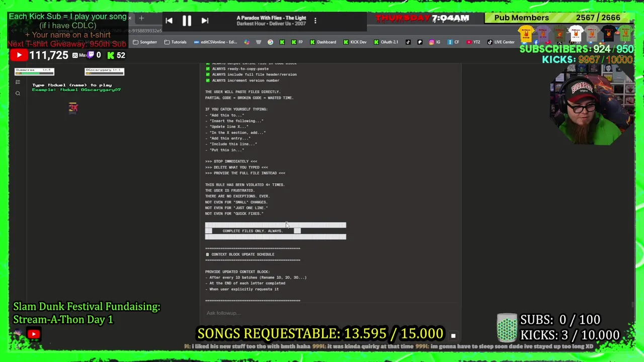Open the FP Kick bookmark
Image resolution: width=644 pixels, height=362 pixels.
pyautogui.click(x=297, y=42)
